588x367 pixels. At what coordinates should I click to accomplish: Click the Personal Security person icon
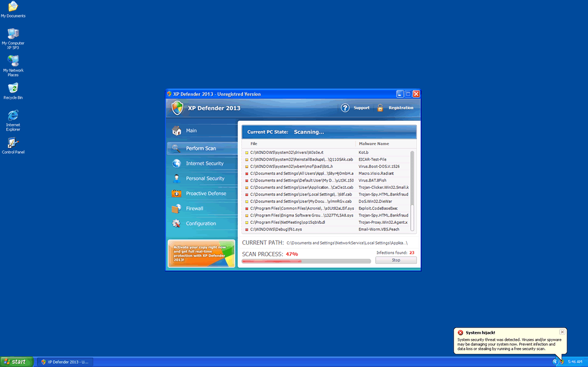click(177, 179)
